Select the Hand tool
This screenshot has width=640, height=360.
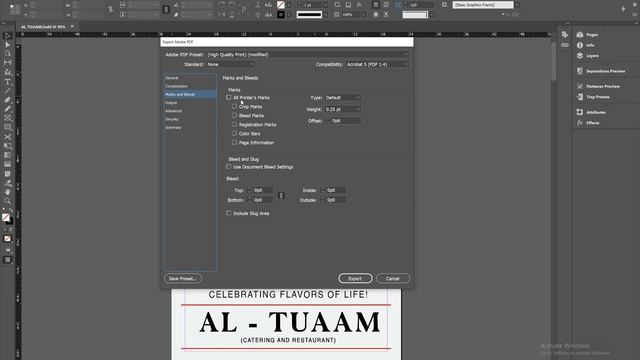pyautogui.click(x=7, y=192)
